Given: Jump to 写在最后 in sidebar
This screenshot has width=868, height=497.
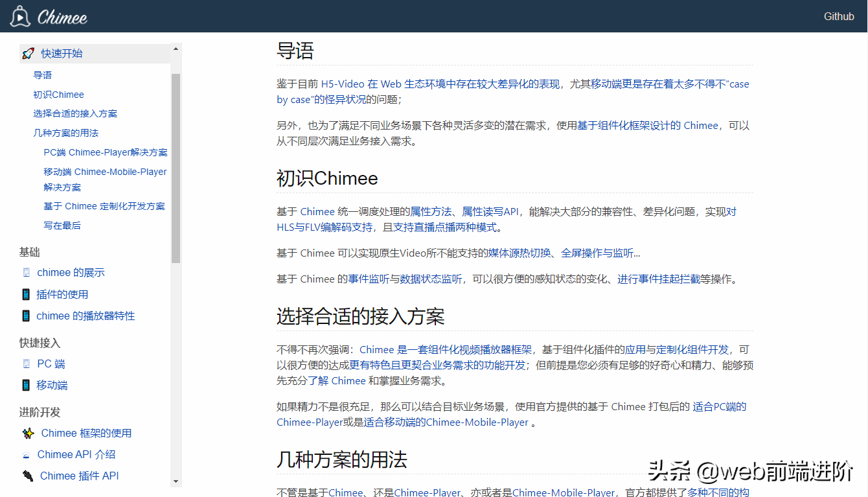Looking at the screenshot, I should coord(62,225).
